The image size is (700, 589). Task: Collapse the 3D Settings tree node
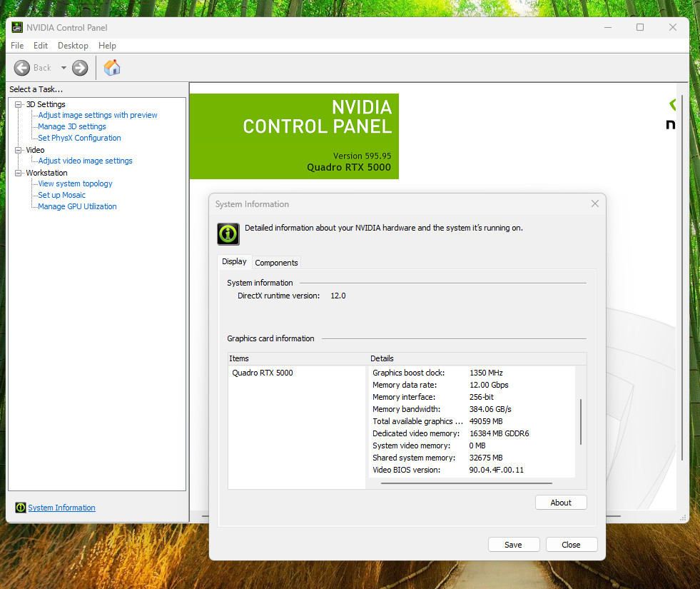pos(19,104)
